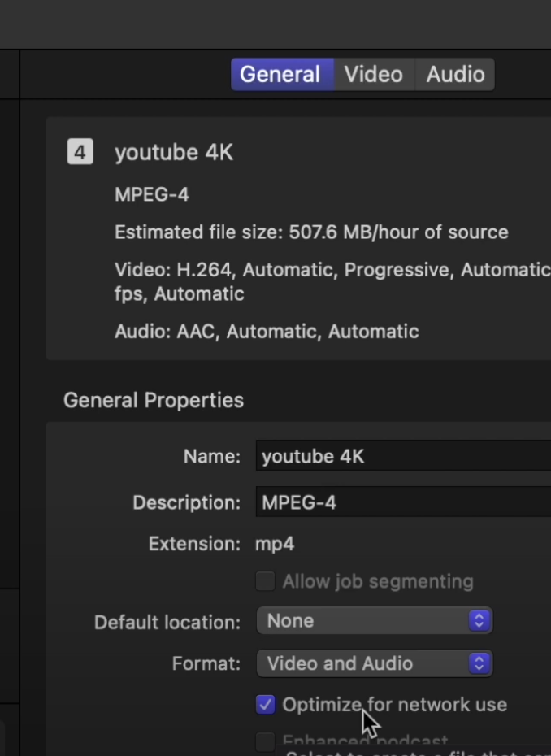
Task: Click Estimated file size text
Action: click(311, 232)
